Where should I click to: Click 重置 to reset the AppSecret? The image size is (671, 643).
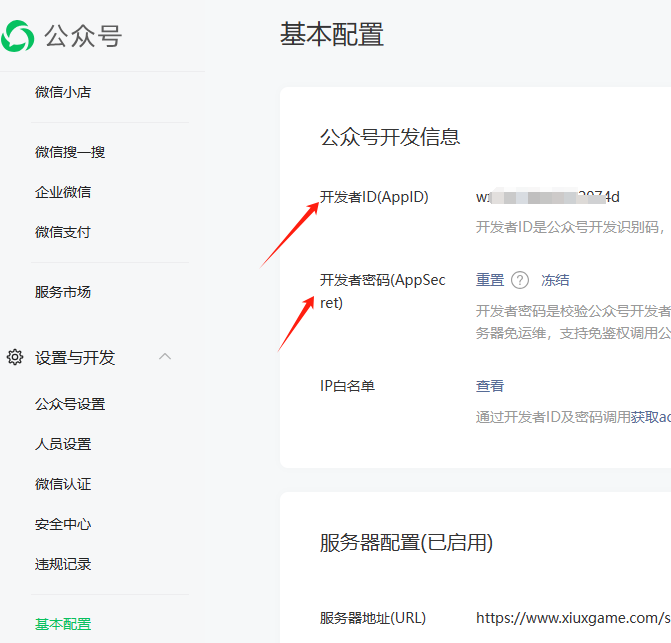click(x=490, y=280)
